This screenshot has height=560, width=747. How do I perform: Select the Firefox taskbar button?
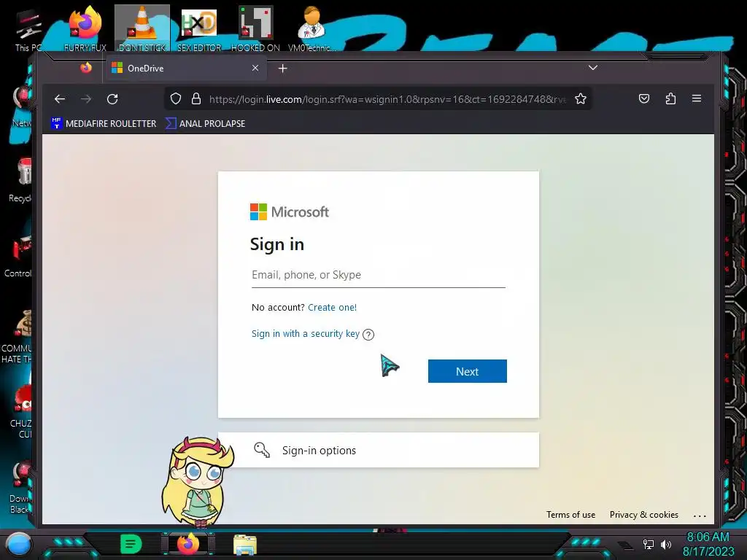188,544
